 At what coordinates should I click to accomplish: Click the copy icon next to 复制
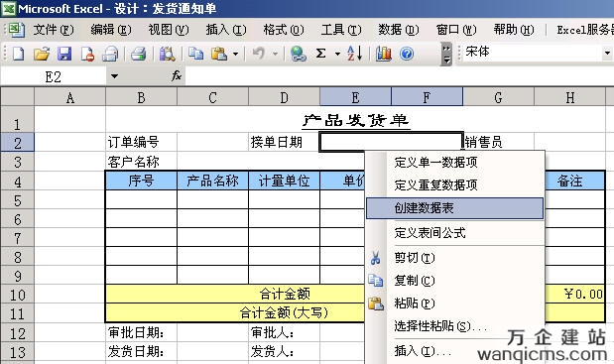pos(376,281)
